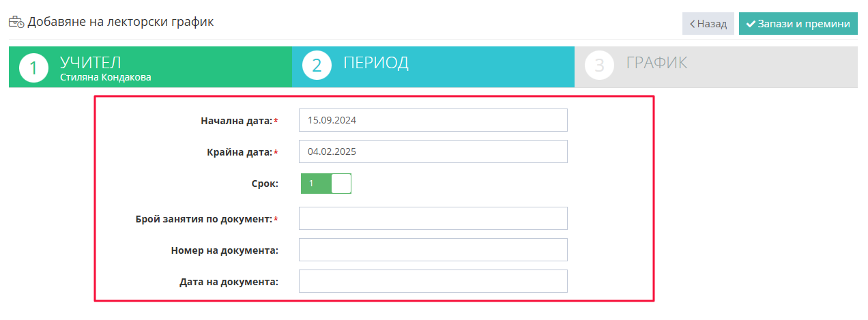
Task: Open the УЧИТЕЛ step tab
Action: pyautogui.click(x=150, y=67)
